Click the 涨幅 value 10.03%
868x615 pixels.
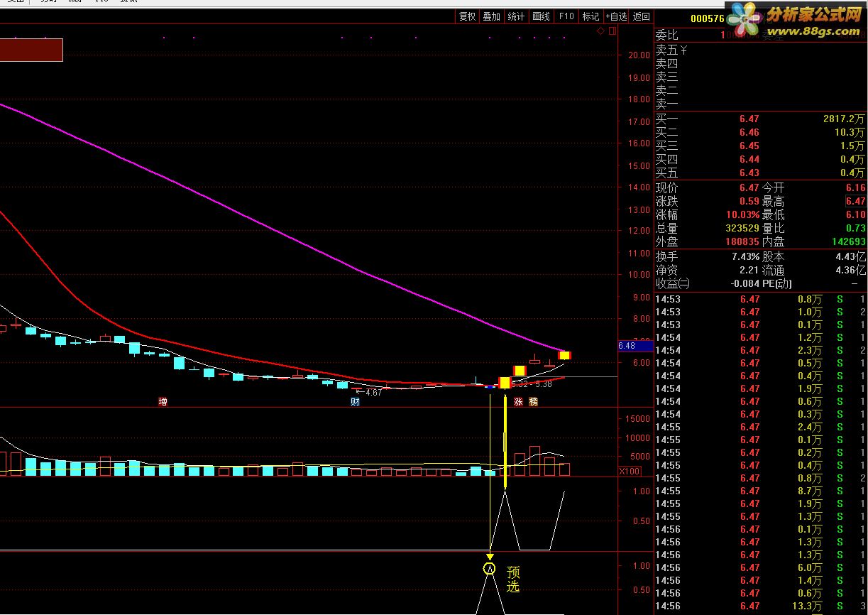[x=742, y=214]
